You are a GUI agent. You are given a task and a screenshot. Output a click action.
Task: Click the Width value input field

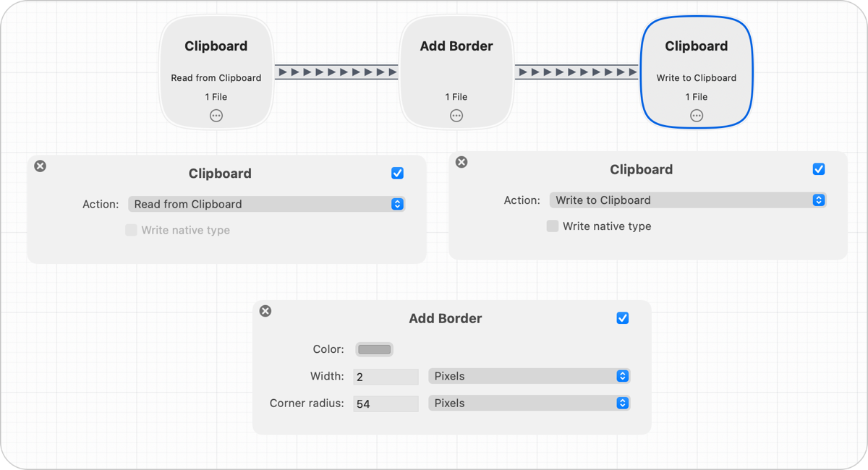pos(386,376)
